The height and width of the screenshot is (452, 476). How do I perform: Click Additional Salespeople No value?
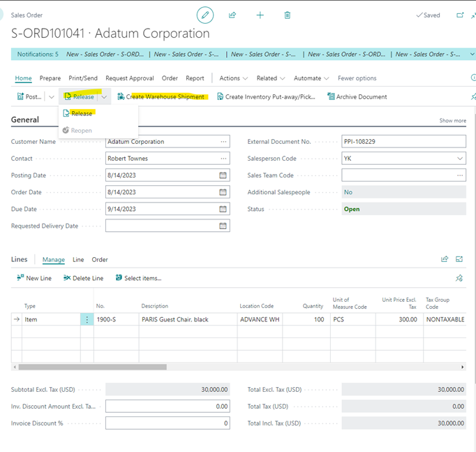[x=348, y=192]
